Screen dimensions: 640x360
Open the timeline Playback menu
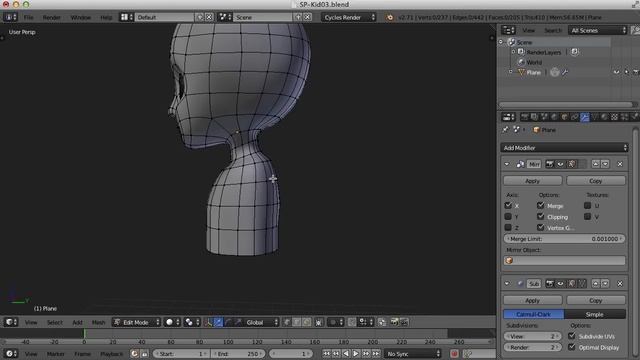[111, 354]
